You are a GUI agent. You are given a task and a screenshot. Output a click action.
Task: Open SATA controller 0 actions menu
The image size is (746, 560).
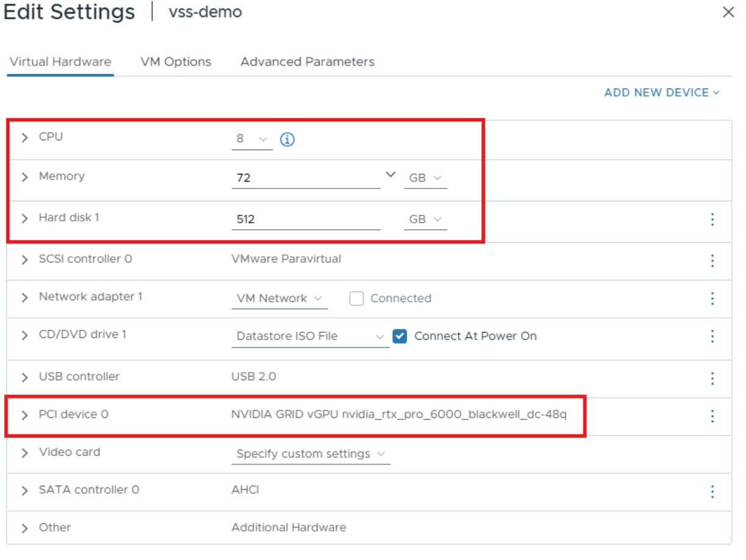(712, 492)
